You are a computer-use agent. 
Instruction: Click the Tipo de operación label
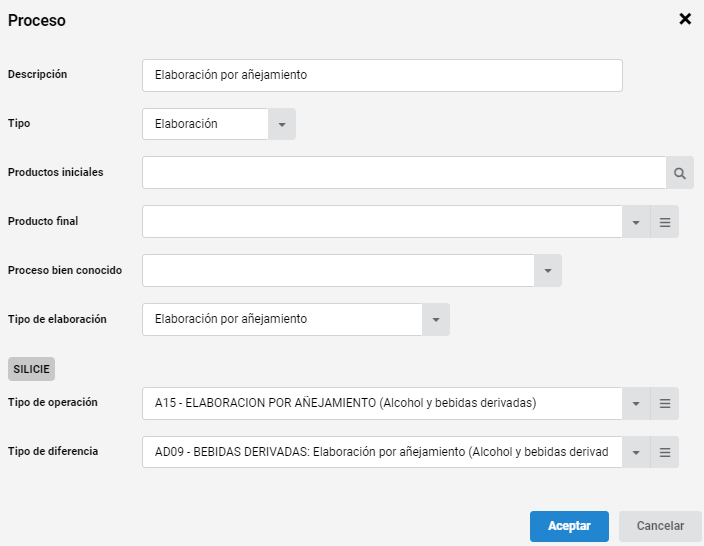53,402
